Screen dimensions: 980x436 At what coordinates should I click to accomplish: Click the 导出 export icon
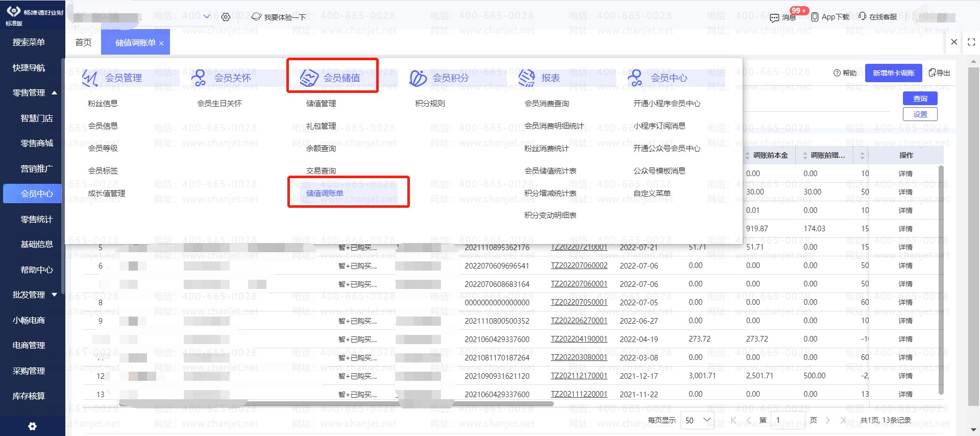pos(932,72)
